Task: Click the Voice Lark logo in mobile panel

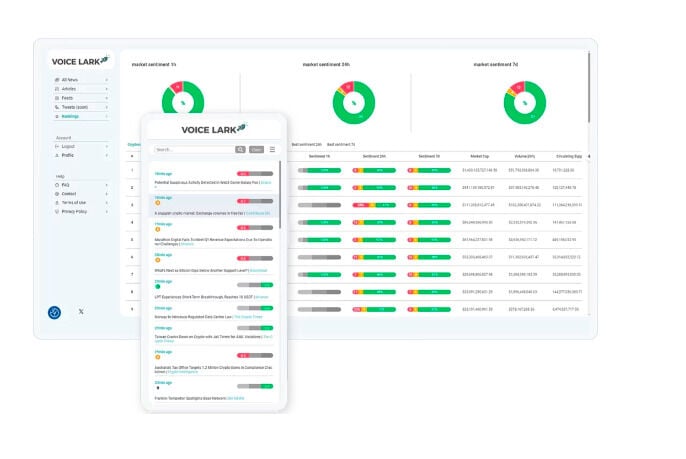Action: click(214, 128)
